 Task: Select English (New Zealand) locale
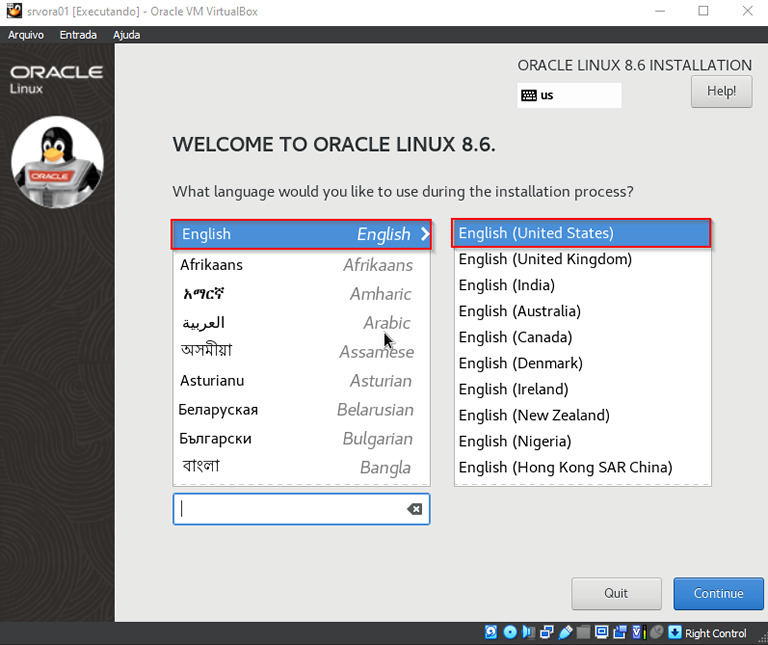coord(582,415)
